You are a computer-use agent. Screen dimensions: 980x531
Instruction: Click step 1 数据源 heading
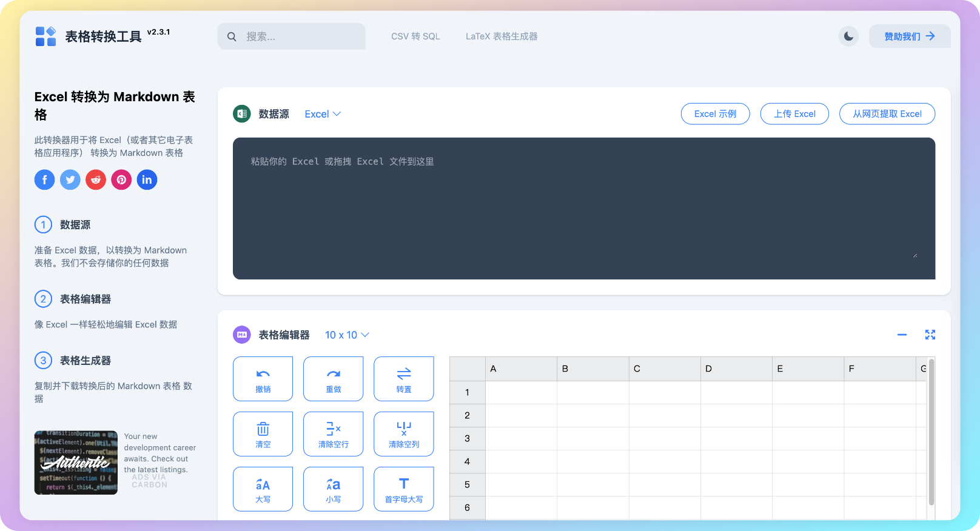point(75,225)
